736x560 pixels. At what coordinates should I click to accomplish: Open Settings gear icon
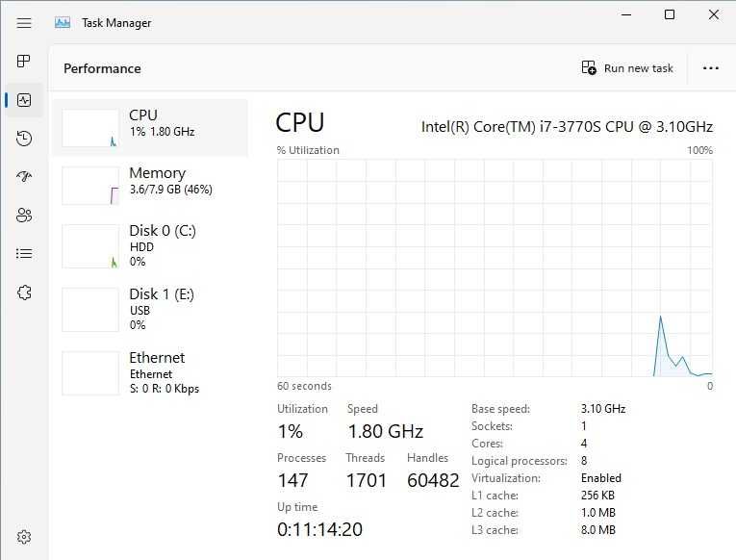coord(24,537)
